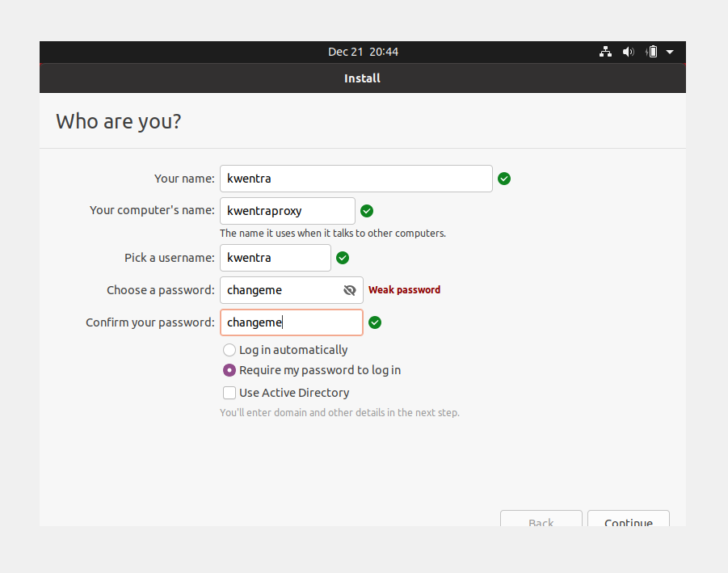Select the Choose a password: label
Viewport: 728px width, 573px height.
tap(161, 290)
